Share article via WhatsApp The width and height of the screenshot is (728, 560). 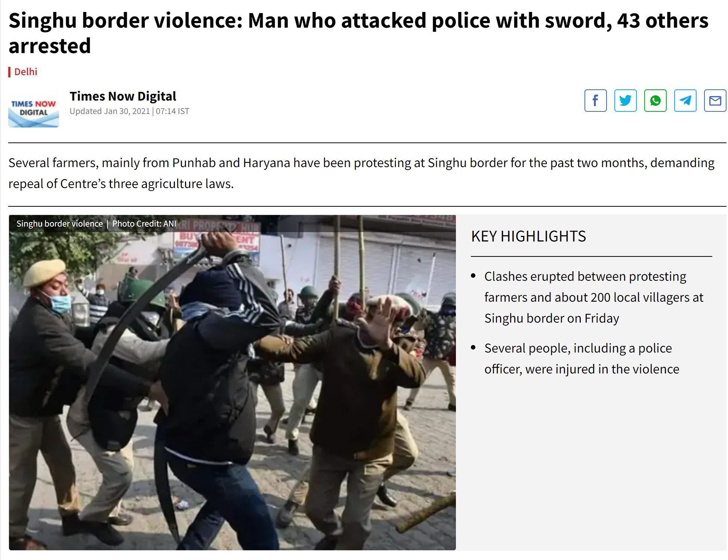point(655,101)
